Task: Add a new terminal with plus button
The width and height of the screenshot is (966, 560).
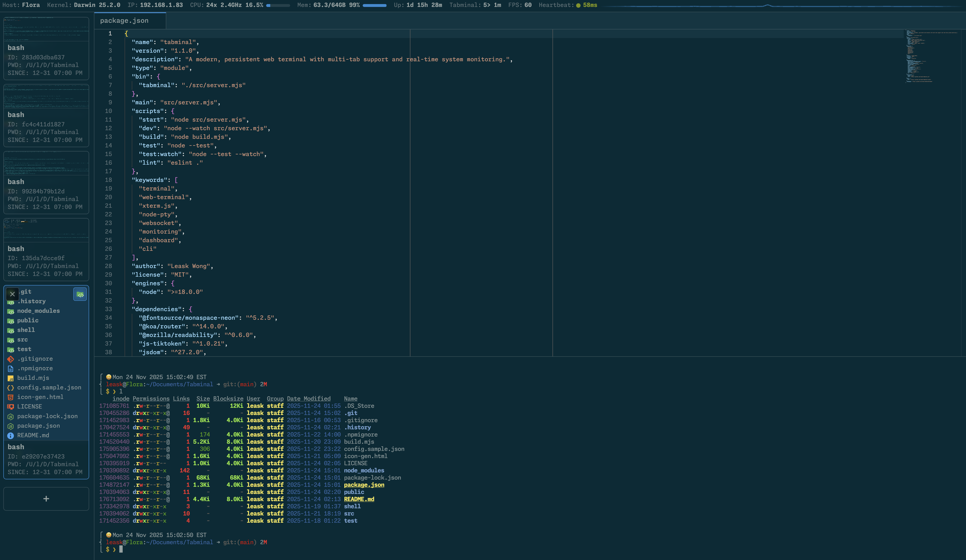Action: pyautogui.click(x=46, y=499)
